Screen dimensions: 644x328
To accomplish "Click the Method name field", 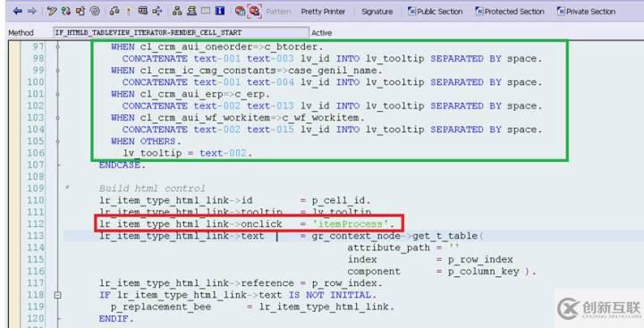I will (x=181, y=32).
